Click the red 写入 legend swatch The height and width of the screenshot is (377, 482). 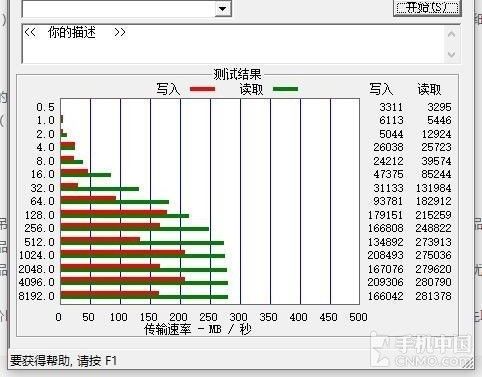coord(202,89)
